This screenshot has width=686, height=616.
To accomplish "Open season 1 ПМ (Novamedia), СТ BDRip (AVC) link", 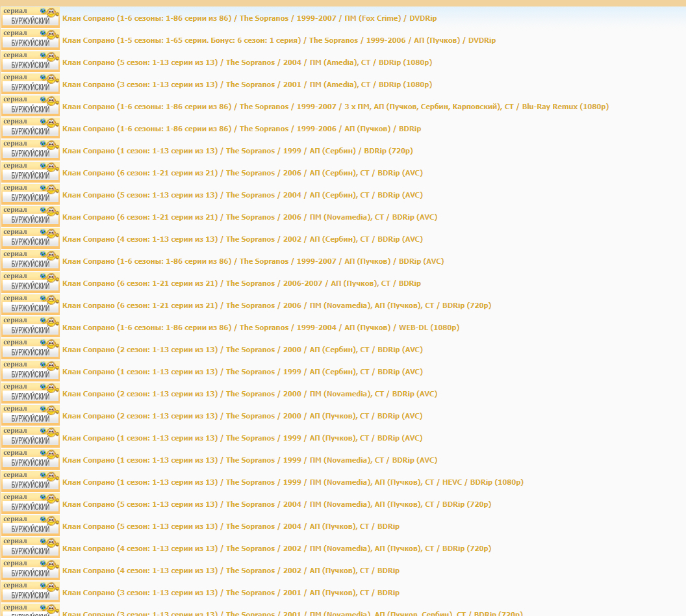I will tap(250, 460).
